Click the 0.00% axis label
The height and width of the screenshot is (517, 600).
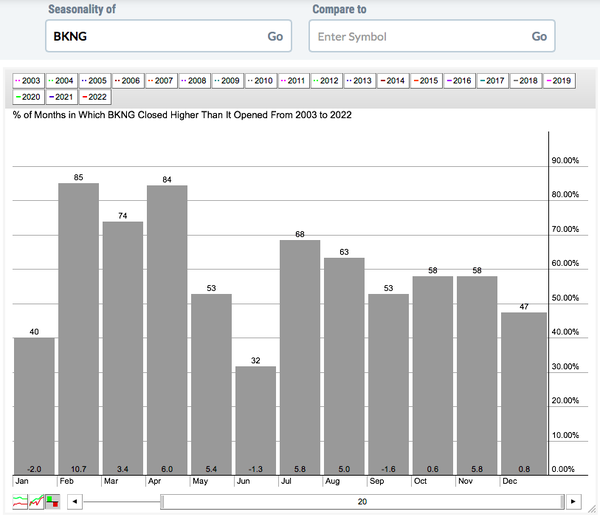click(563, 469)
